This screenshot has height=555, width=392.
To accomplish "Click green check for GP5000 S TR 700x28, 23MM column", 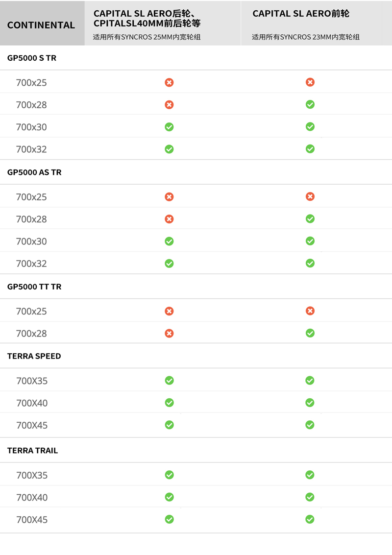I will 310,104.
